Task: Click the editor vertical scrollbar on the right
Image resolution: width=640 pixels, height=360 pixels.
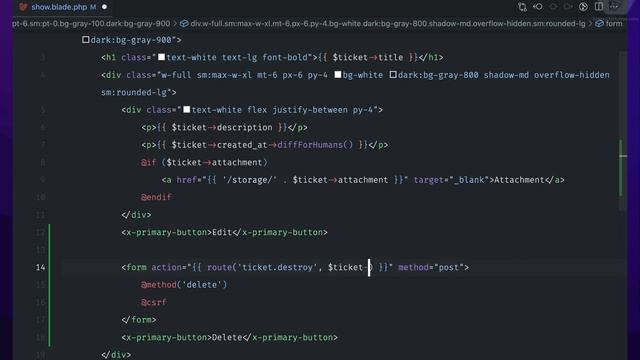Action: tap(623, 131)
